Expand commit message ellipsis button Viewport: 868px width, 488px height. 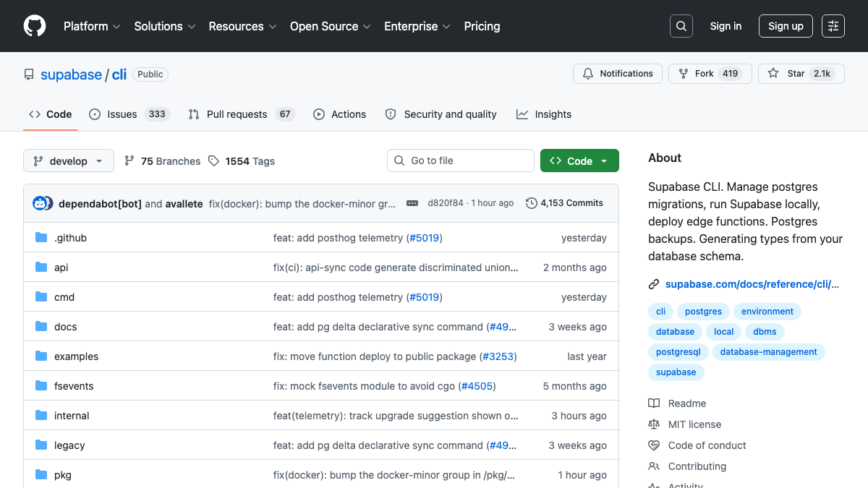pos(412,203)
